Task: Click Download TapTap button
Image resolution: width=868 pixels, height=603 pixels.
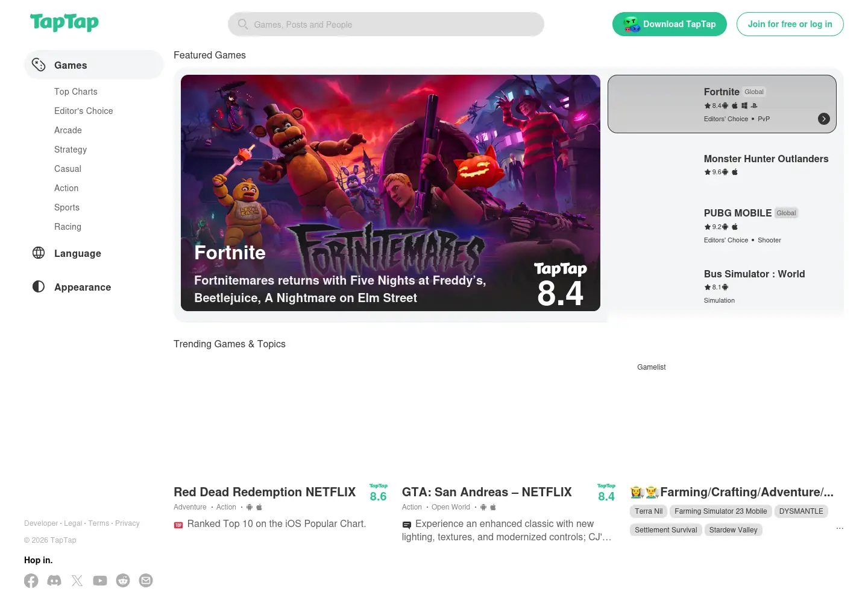Action: tap(670, 24)
